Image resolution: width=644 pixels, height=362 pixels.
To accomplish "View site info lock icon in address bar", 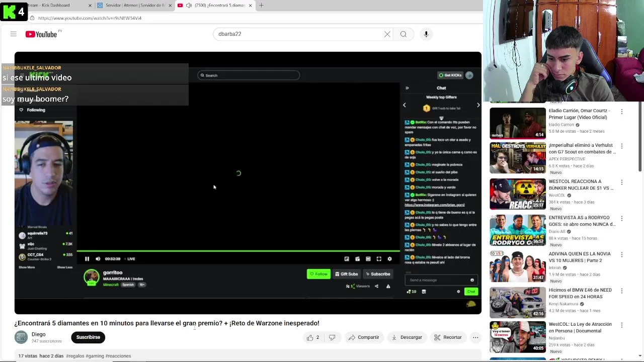I will coord(32,18).
